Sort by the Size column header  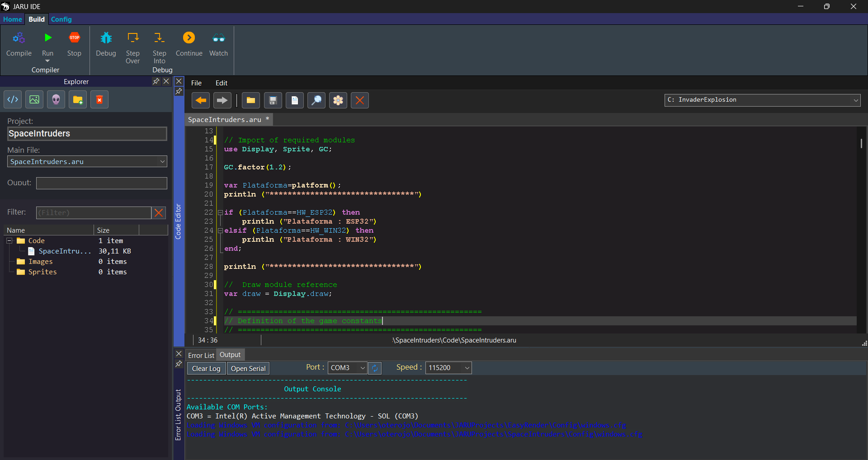116,230
